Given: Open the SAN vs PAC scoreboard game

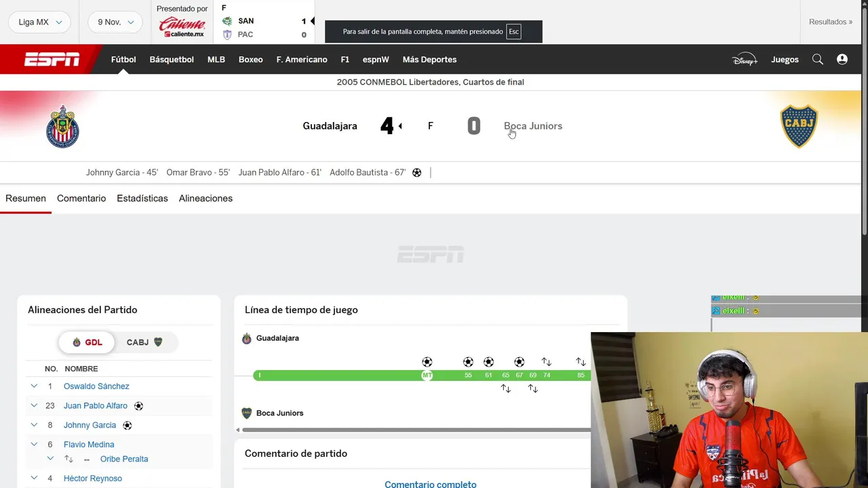Looking at the screenshot, I should (265, 22).
